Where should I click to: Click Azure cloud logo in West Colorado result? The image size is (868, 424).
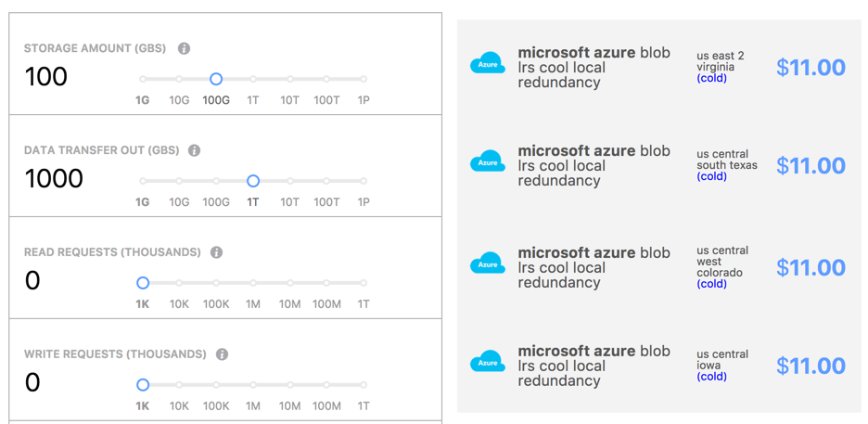(488, 263)
